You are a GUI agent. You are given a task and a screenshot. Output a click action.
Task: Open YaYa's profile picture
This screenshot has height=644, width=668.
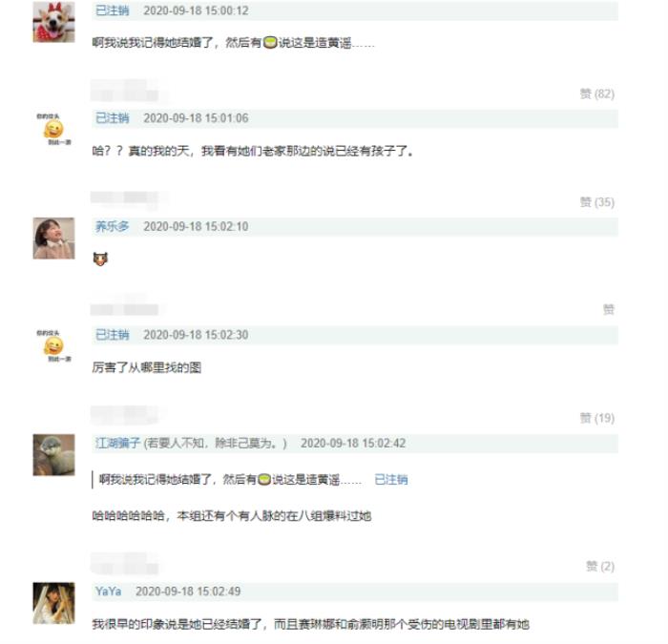53,602
